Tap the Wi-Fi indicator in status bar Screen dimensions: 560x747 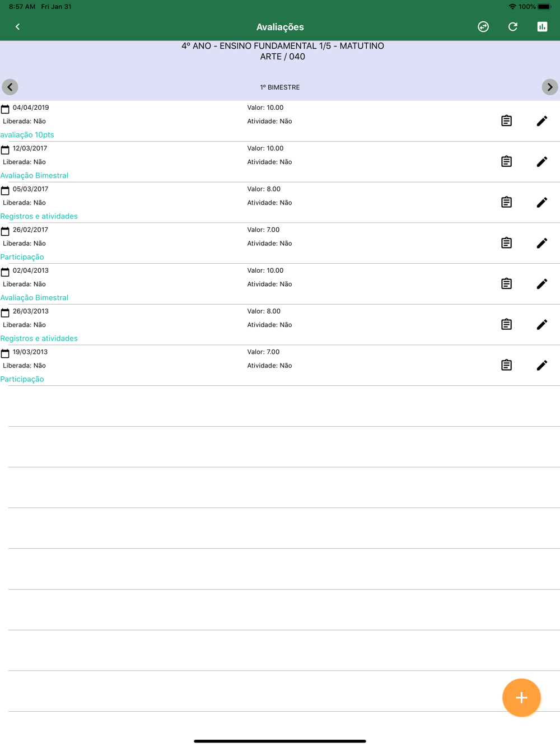[x=512, y=7]
